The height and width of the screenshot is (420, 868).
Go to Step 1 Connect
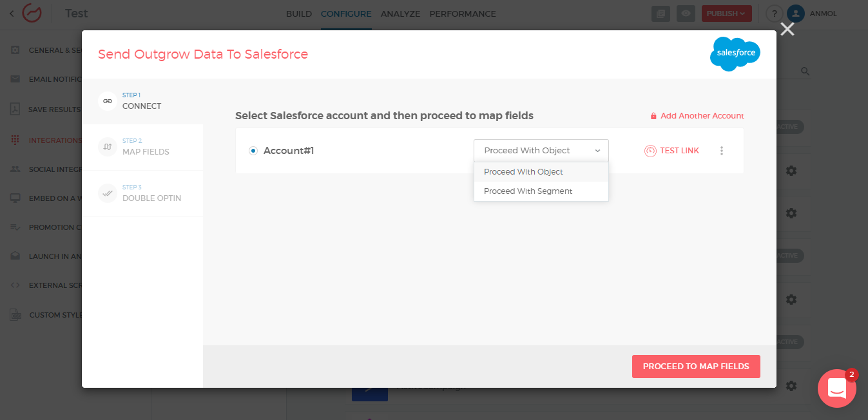(x=142, y=101)
